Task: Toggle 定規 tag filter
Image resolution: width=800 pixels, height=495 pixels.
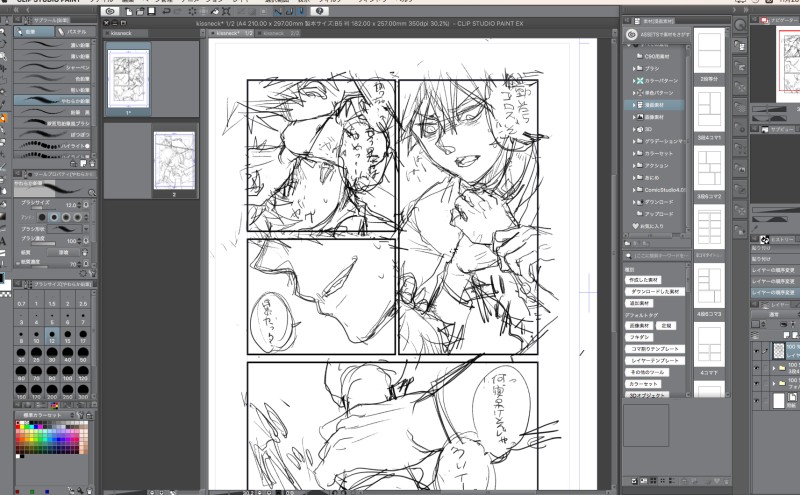Action: point(666,326)
